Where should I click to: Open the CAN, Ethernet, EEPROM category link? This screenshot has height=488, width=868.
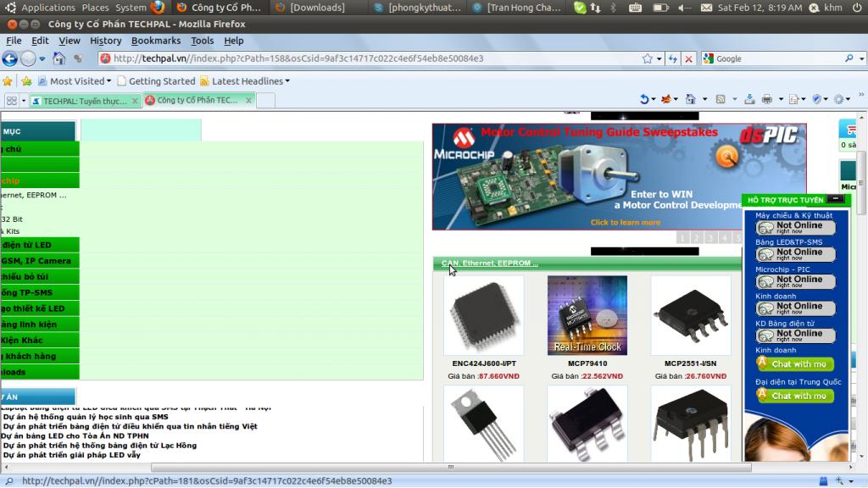489,263
